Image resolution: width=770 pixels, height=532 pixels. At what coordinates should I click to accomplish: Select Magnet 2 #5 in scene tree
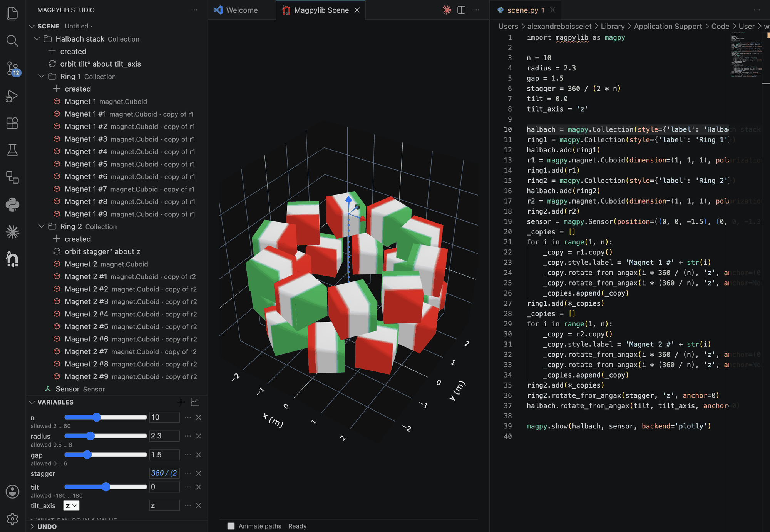tap(117, 326)
